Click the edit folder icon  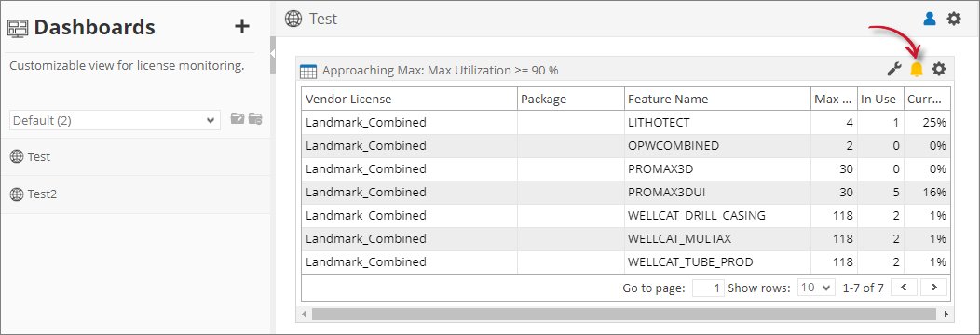[237, 118]
